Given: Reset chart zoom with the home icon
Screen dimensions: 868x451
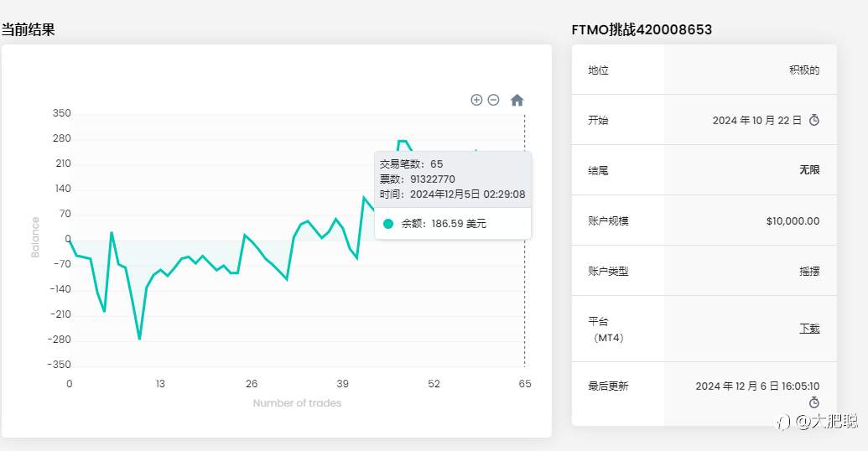Looking at the screenshot, I should pyautogui.click(x=517, y=100).
